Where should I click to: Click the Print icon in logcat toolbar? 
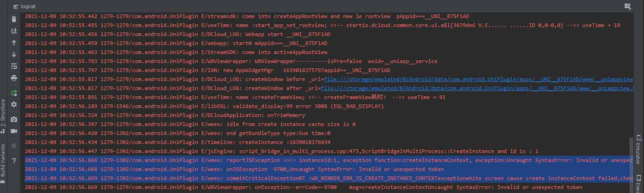click(x=14, y=78)
